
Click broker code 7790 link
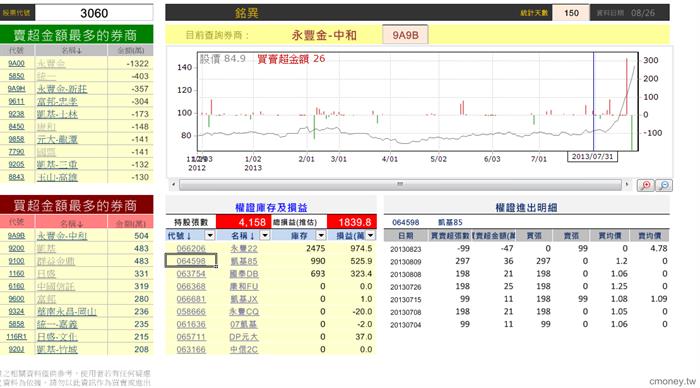coord(16,152)
